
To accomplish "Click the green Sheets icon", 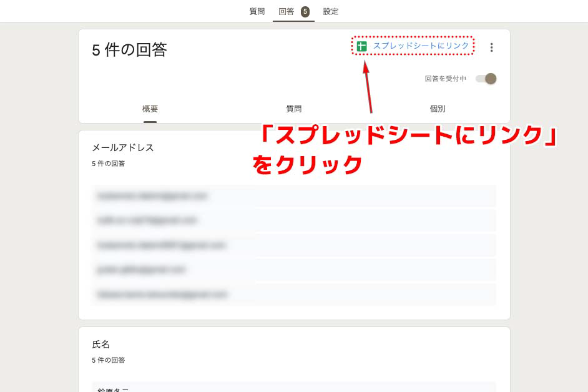I will click(x=361, y=46).
